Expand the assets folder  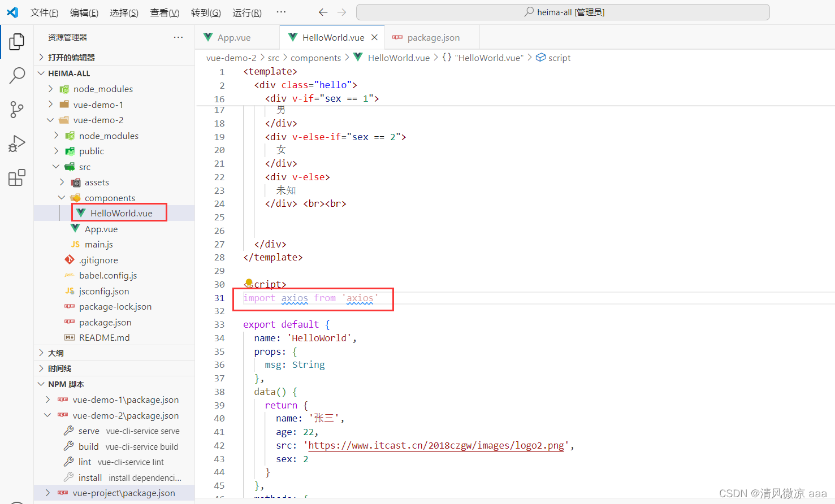(96, 182)
